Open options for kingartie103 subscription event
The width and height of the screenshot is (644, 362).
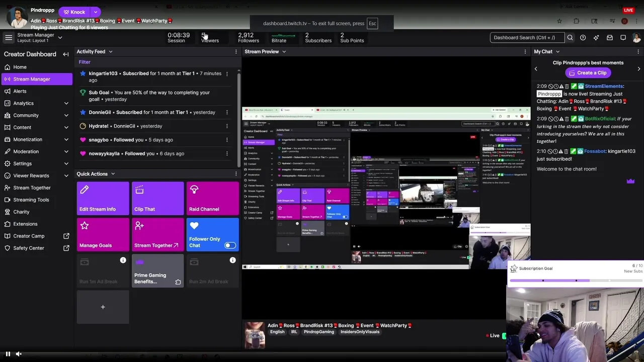tap(227, 74)
